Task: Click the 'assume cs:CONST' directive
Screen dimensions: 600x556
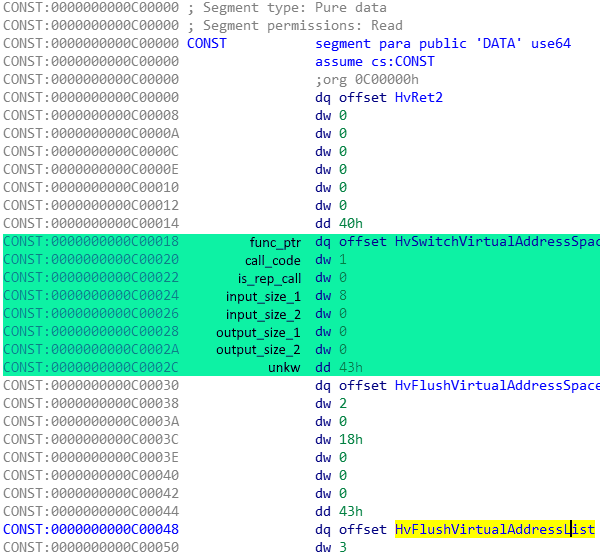Action: 375,62
